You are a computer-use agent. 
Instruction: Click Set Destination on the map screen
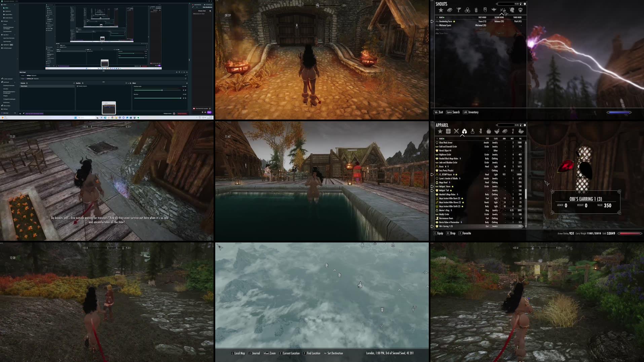coord(333,353)
